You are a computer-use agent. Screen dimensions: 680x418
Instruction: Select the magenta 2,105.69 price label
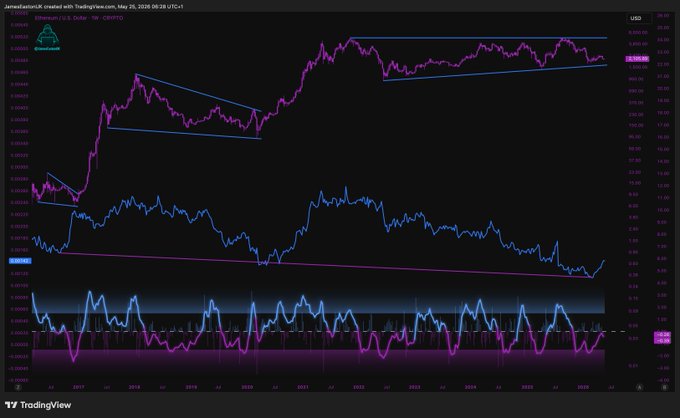pos(638,59)
